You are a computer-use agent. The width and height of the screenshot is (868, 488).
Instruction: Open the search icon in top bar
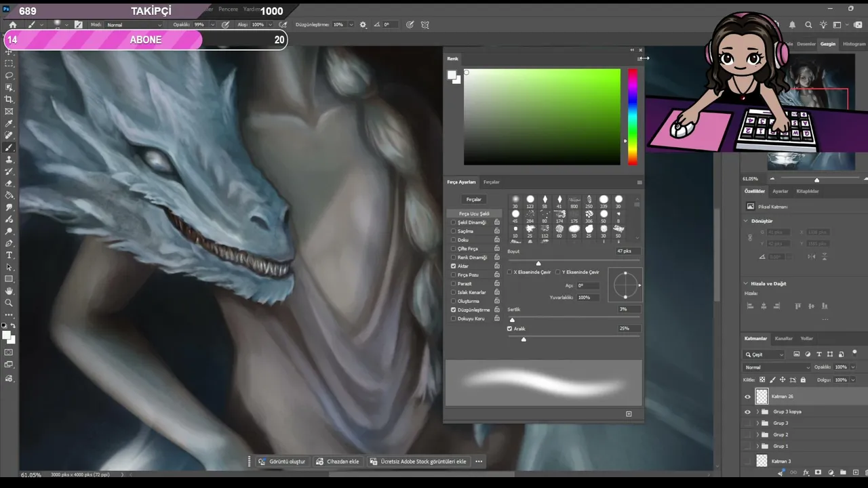(808, 25)
